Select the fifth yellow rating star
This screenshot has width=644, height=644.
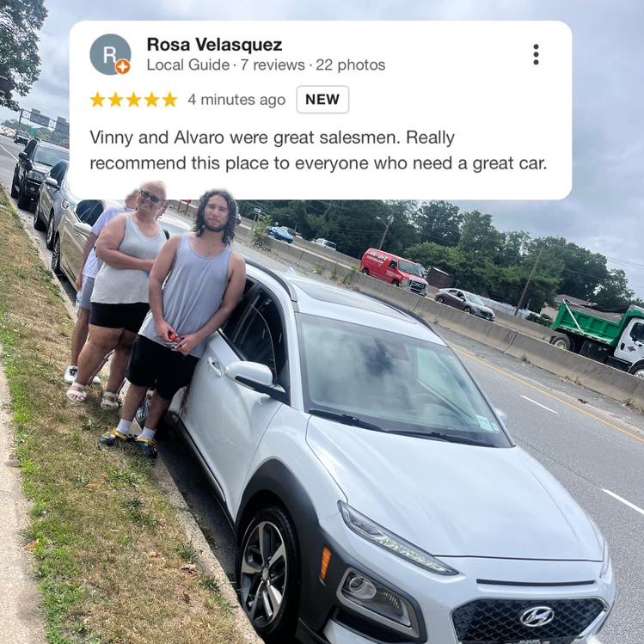169,100
